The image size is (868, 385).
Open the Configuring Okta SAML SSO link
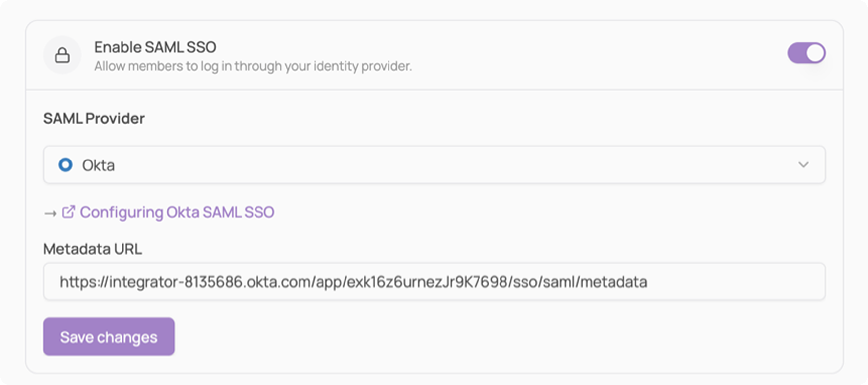(x=177, y=213)
